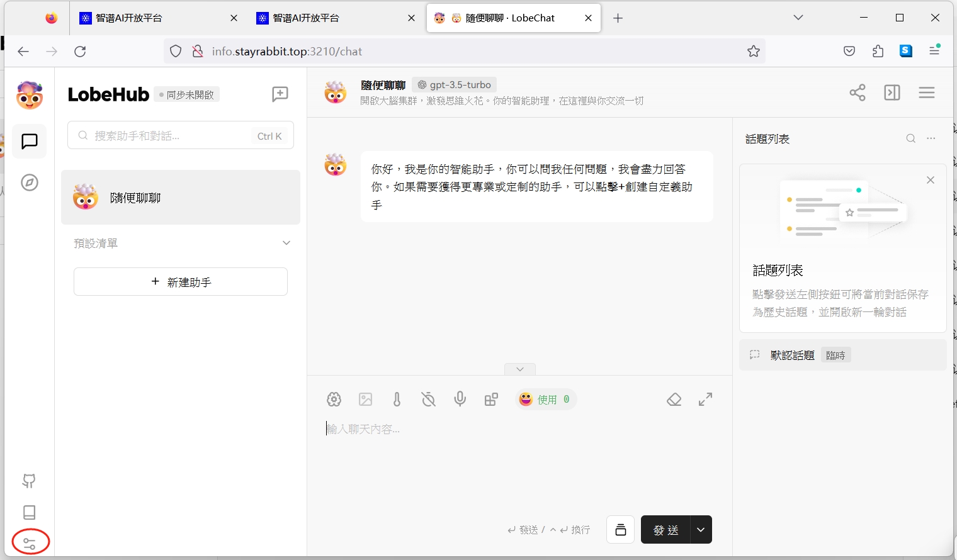Click the token usage indicator
957x560 pixels.
pos(546,400)
